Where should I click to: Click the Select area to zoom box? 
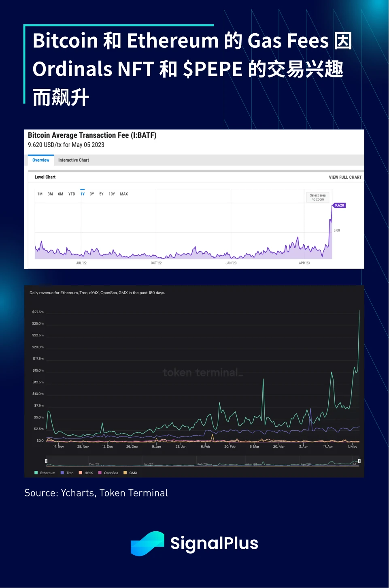tap(318, 197)
